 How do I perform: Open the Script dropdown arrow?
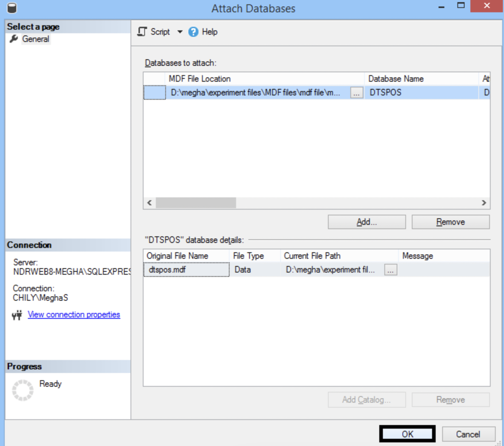pos(180,32)
